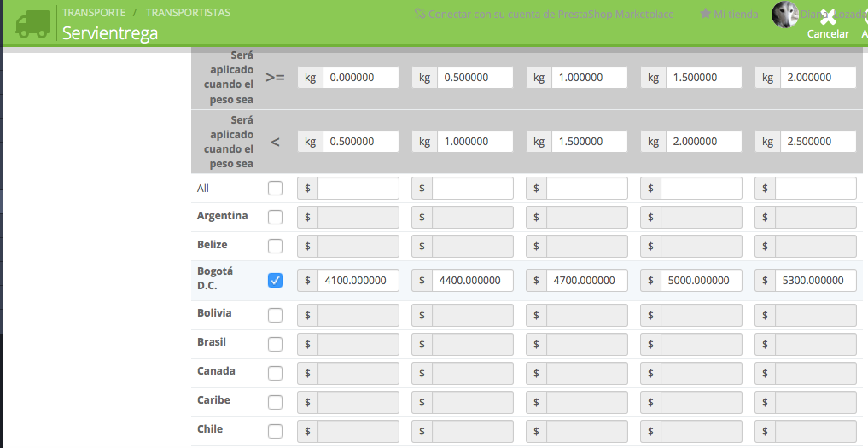868x448 pixels.
Task: Click the Canada zone label
Action: coord(216,370)
